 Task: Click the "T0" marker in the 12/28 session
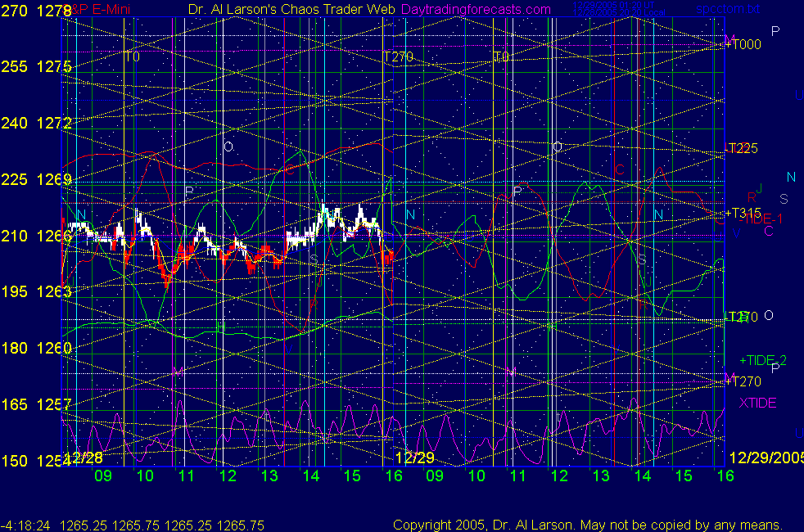(132, 57)
